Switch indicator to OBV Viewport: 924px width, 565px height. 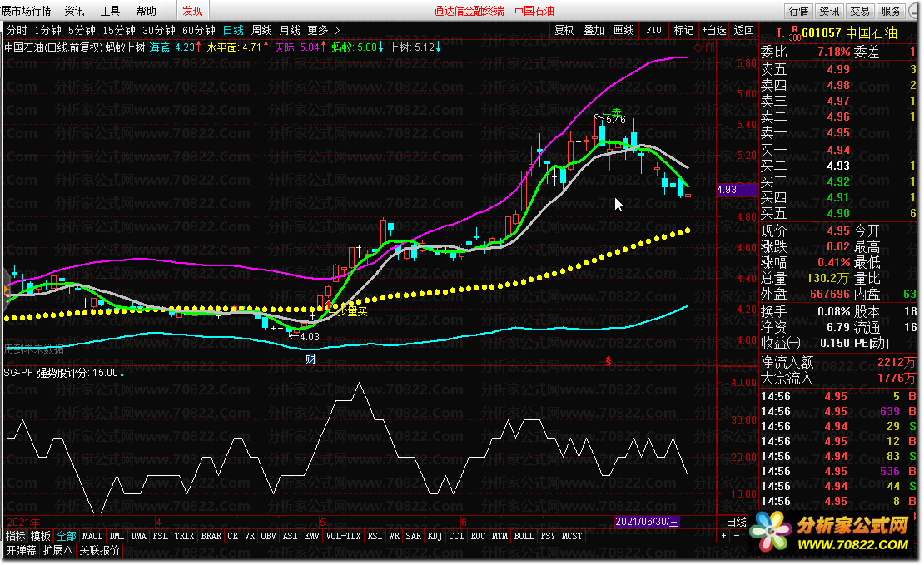[x=269, y=536]
